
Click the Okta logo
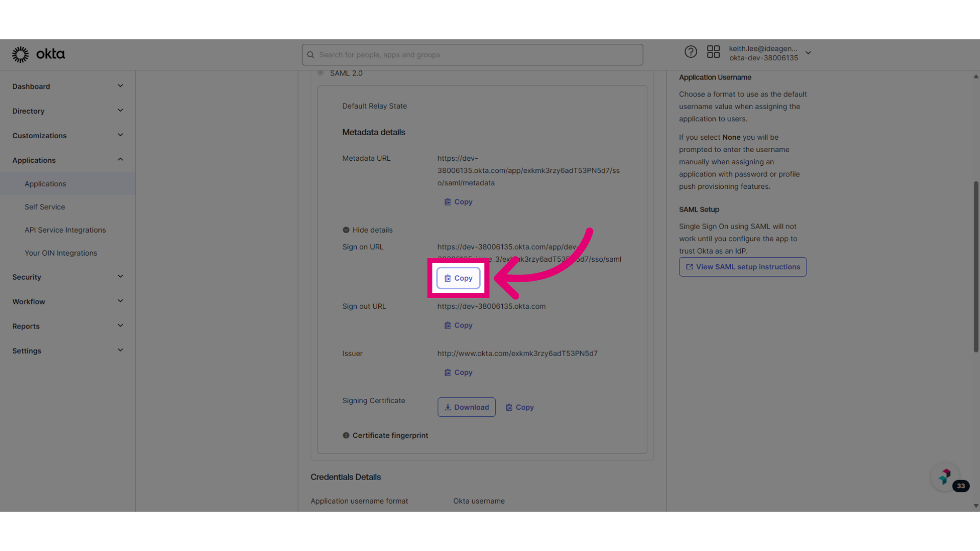click(38, 54)
